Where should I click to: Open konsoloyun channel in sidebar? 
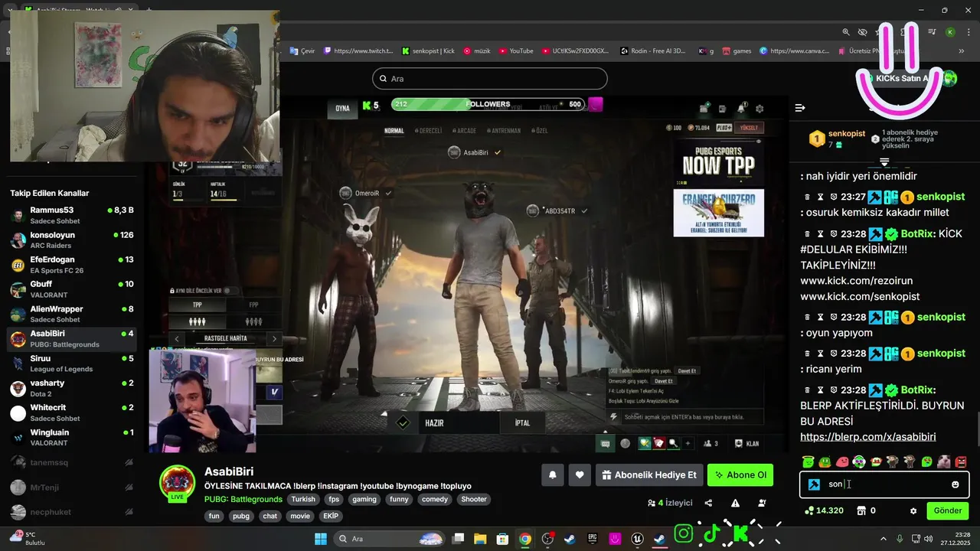72,240
